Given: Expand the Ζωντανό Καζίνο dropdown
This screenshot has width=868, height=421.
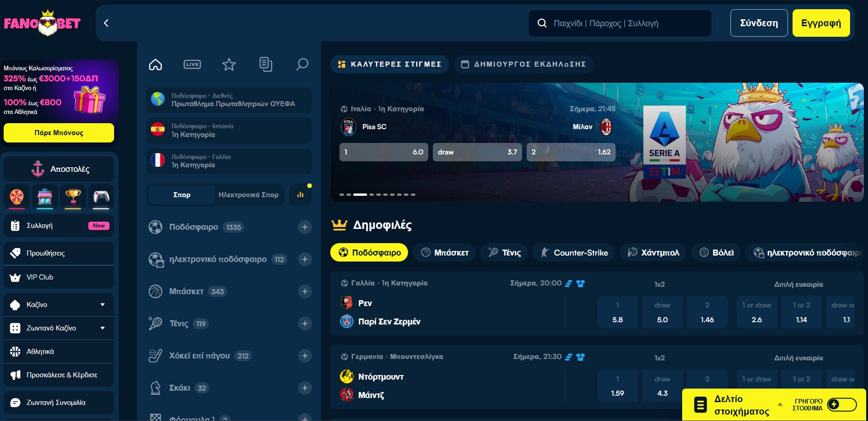Looking at the screenshot, I should (103, 328).
